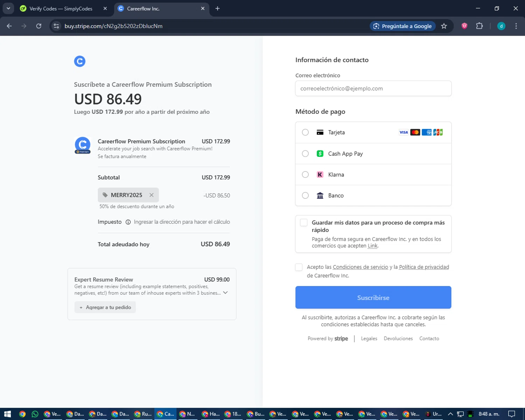Click the "Pregúntale a Google" button
Viewport: 525px width, 420px height.
[402, 26]
